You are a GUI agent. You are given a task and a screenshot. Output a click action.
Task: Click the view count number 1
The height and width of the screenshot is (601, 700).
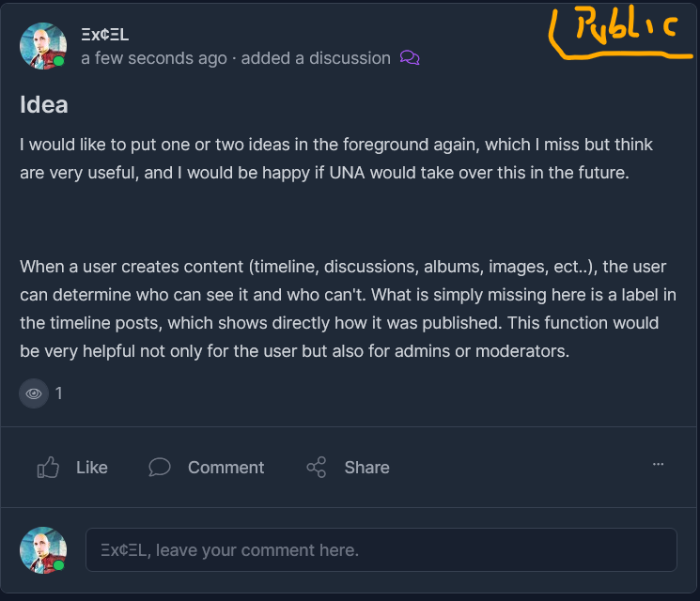(59, 393)
